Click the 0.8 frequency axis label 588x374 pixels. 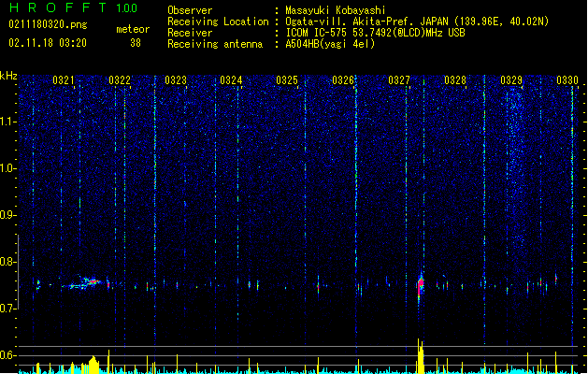(x=8, y=262)
